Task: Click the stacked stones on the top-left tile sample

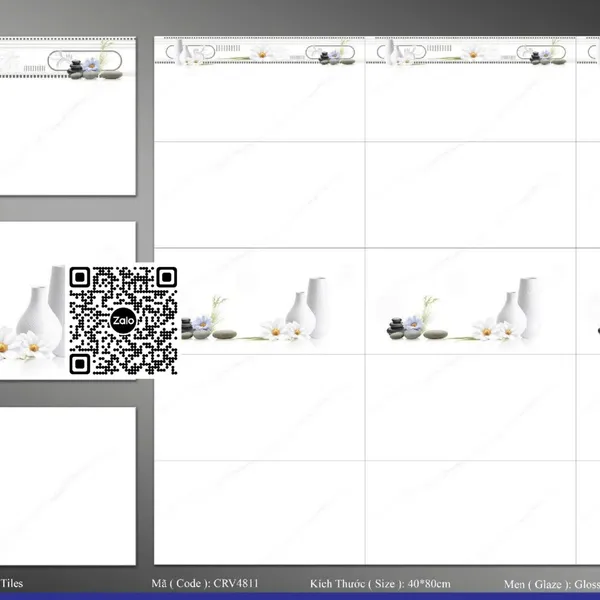Action: coord(76,68)
